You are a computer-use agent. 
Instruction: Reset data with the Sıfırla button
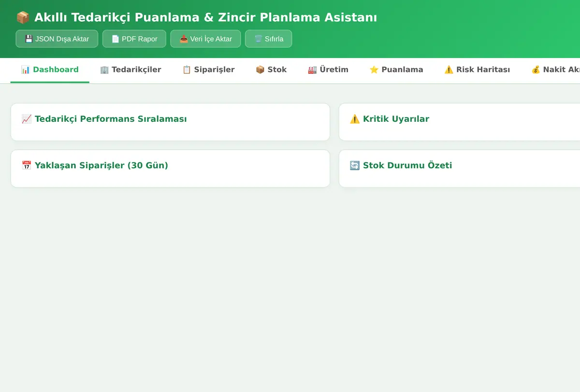tap(269, 39)
